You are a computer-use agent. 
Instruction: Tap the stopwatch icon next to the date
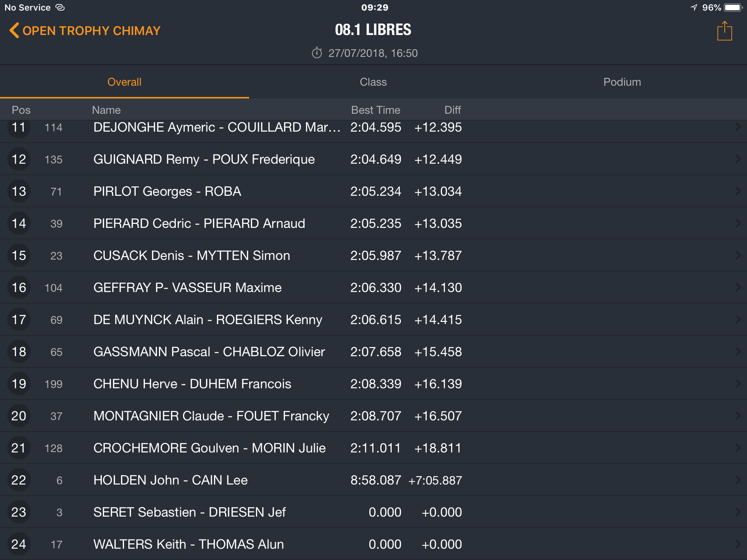[x=317, y=53]
